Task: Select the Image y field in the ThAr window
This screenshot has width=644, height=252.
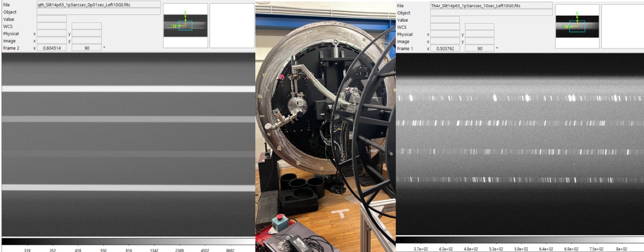Action: pyautogui.click(x=479, y=41)
